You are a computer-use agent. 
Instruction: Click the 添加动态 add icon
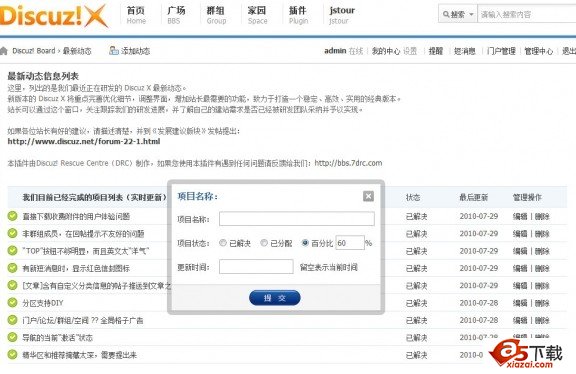click(114, 50)
